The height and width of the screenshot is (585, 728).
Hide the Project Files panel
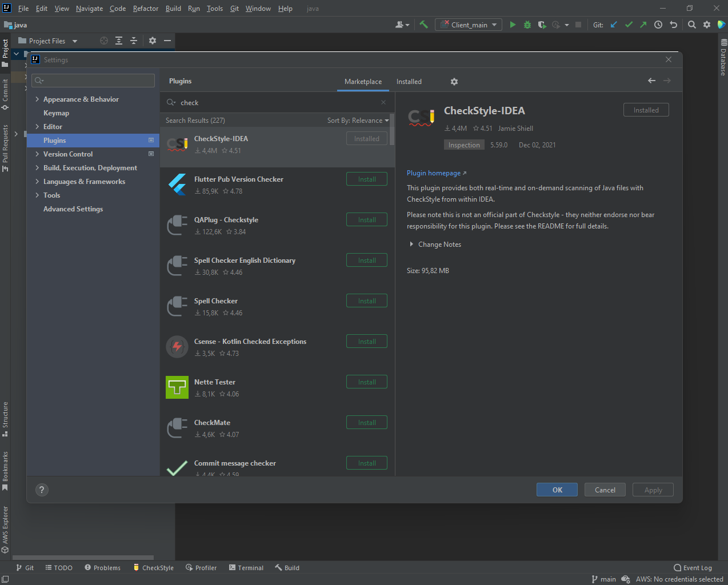[x=167, y=41]
